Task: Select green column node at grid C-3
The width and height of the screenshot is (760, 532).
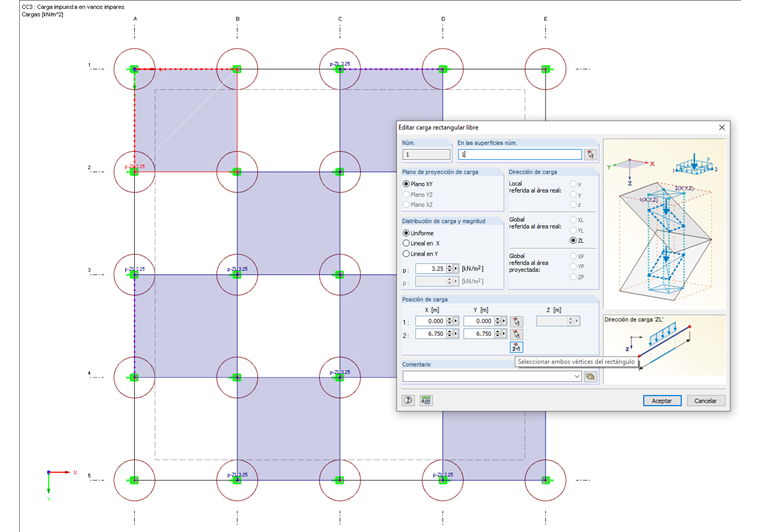Action: point(340,275)
